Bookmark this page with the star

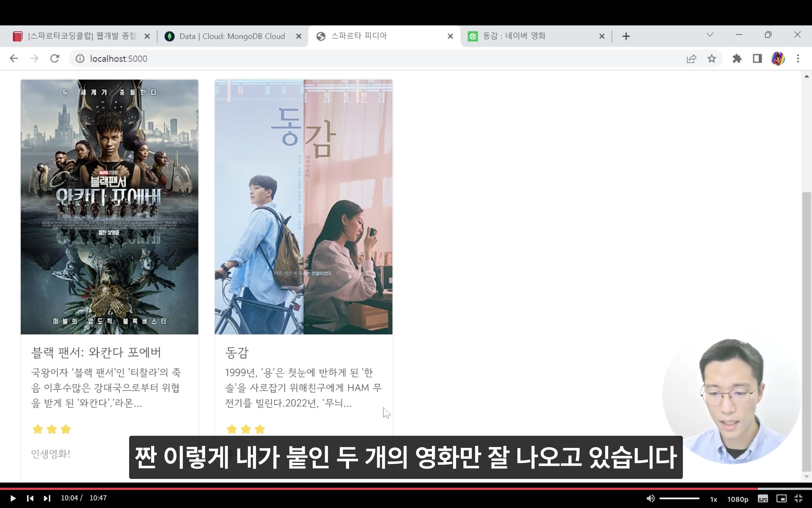click(x=712, y=59)
